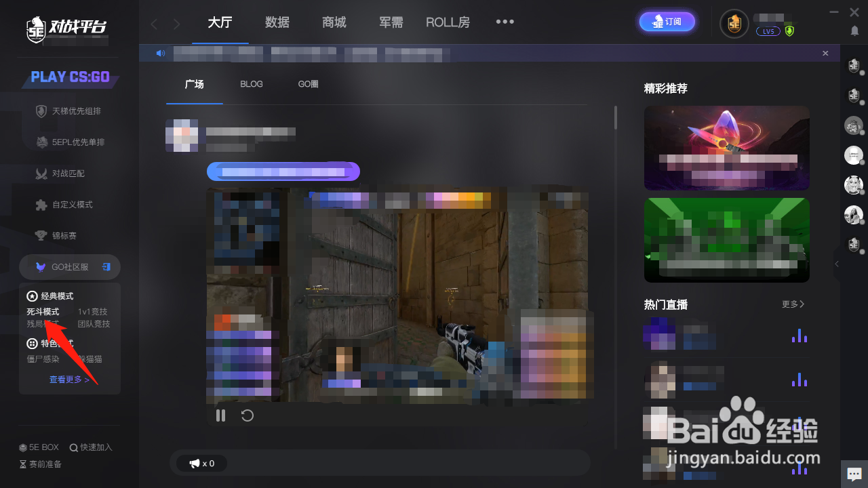The width and height of the screenshot is (868, 488).
Task: Dismiss the announcement banner
Action: 825,53
